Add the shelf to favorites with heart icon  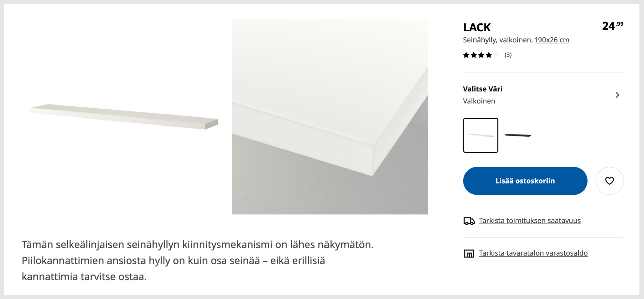(x=609, y=181)
